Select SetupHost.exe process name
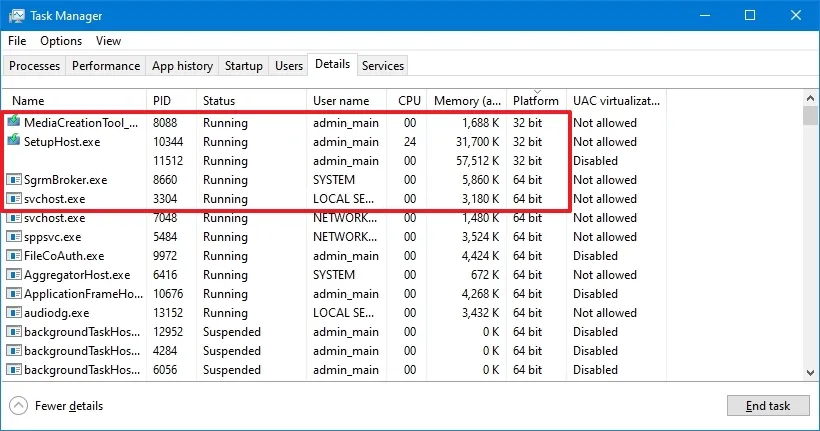 pos(62,142)
